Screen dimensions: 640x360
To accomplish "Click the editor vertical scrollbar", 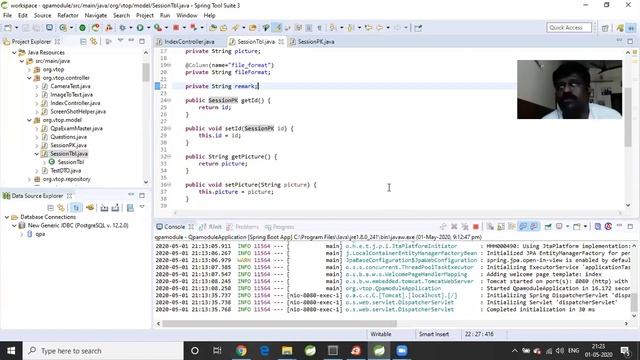I will (628, 116).
